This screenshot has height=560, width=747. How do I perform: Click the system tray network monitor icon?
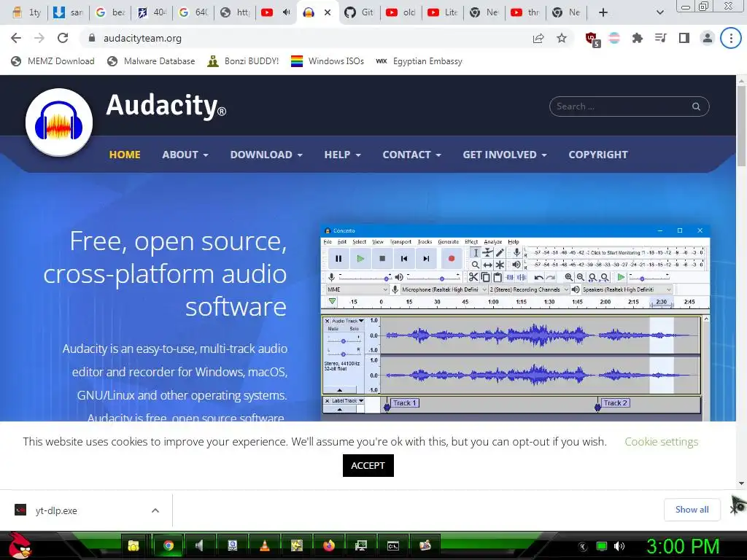coord(602,546)
